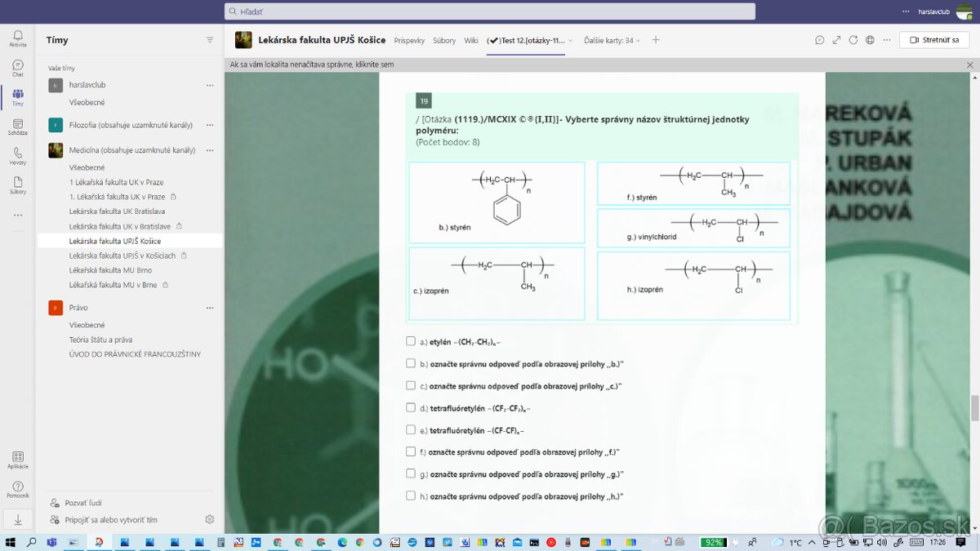Open Pomocník help icon
Screen dimensions: 980x551
pyautogui.click(x=18, y=489)
